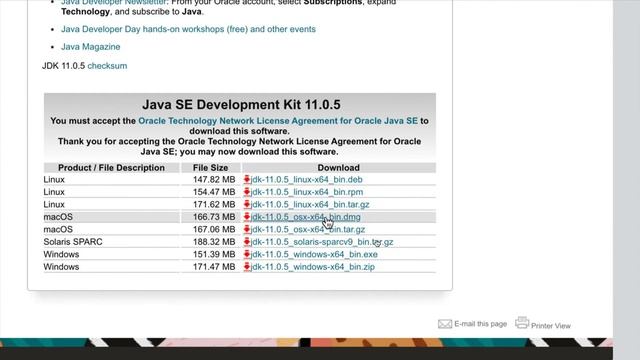This screenshot has width=640, height=360.
Task: Select the Solaris SPARC row label
Action: click(x=73, y=242)
